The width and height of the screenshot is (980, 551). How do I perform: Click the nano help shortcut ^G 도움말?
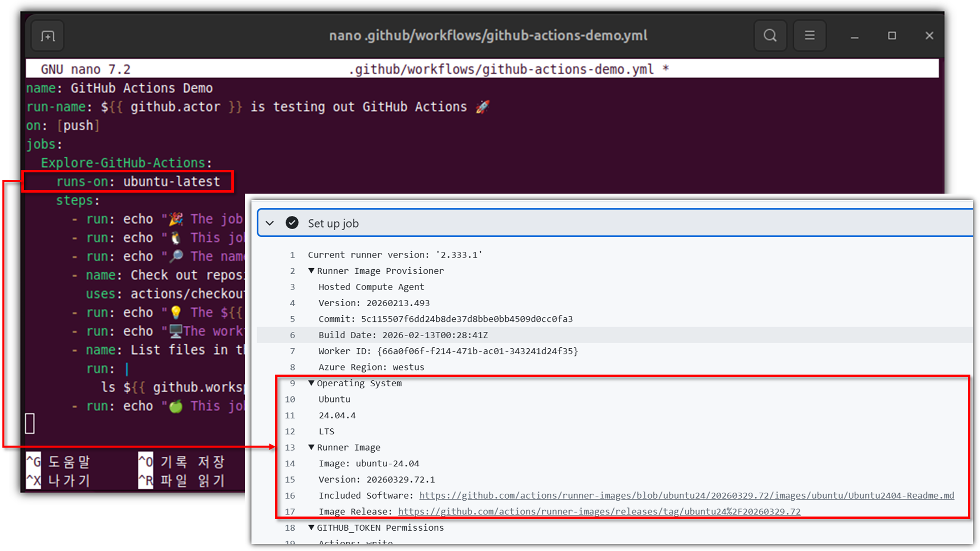(x=58, y=462)
